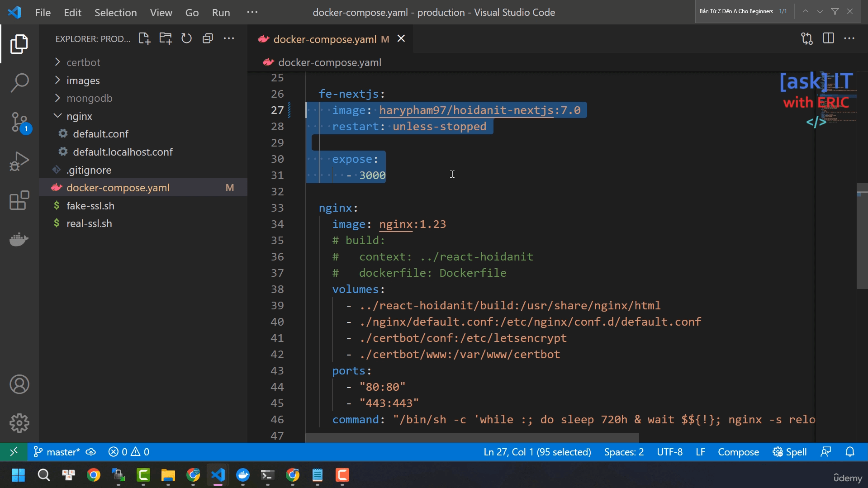Screen dimensions: 868x488
Task: Change indentation Spaces: 2 setting
Action: (624, 452)
